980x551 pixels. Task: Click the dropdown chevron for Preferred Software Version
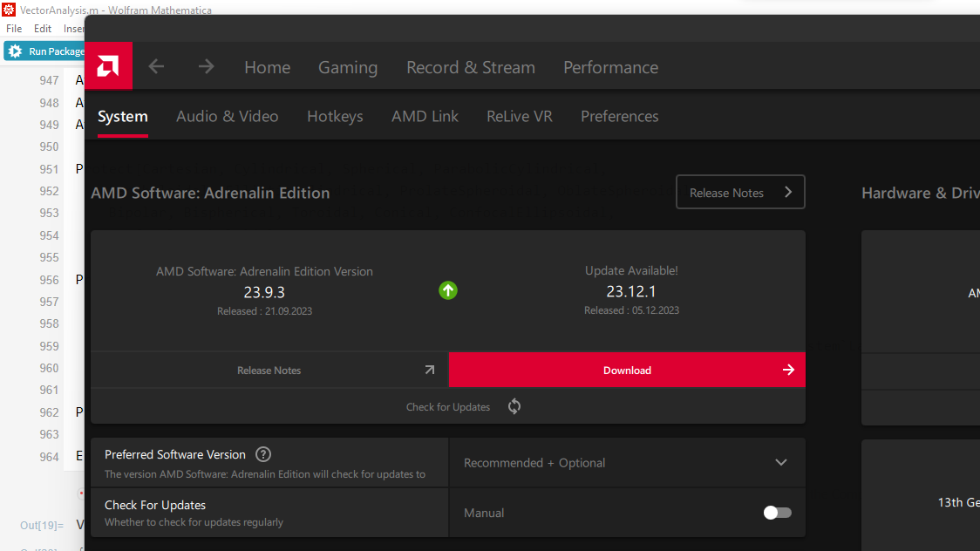780,462
